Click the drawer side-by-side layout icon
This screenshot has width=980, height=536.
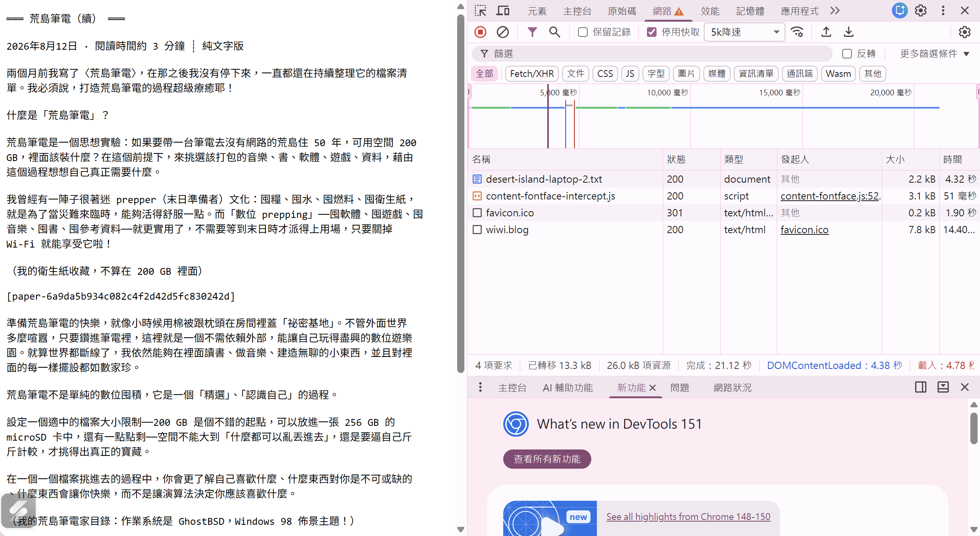click(921, 387)
